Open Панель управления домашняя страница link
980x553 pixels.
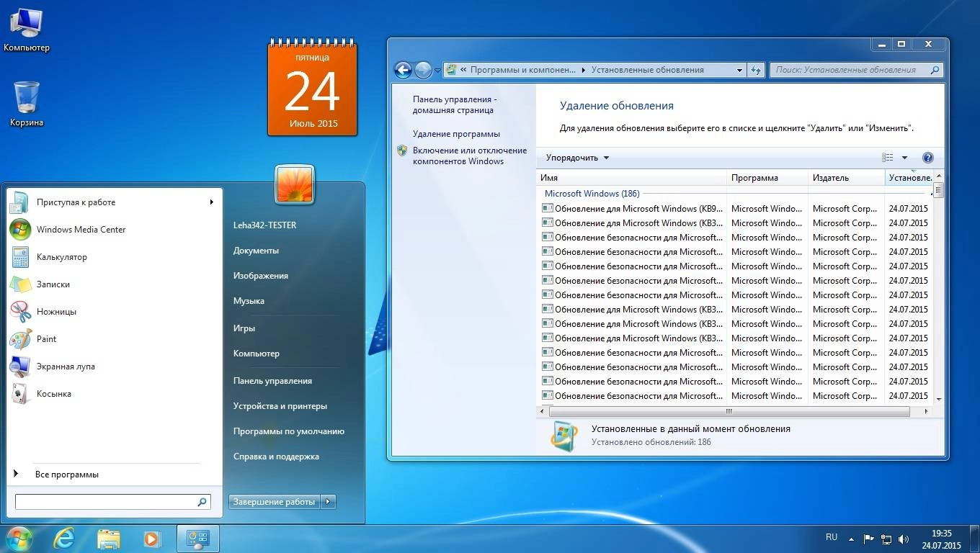point(454,105)
